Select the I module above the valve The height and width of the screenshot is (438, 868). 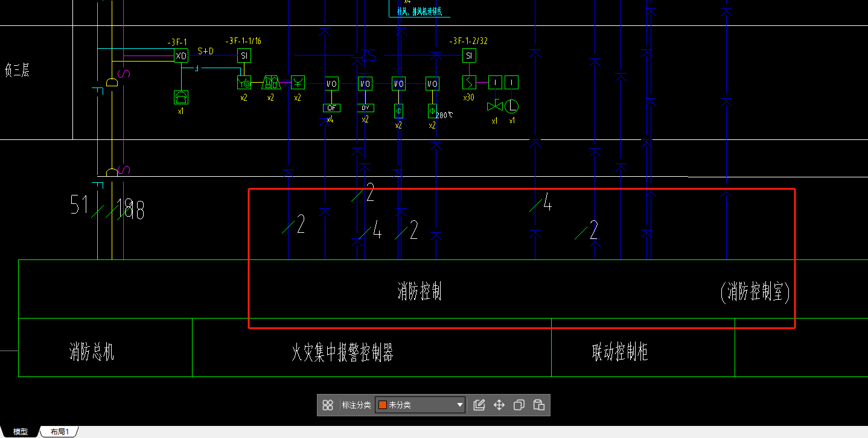tap(495, 82)
